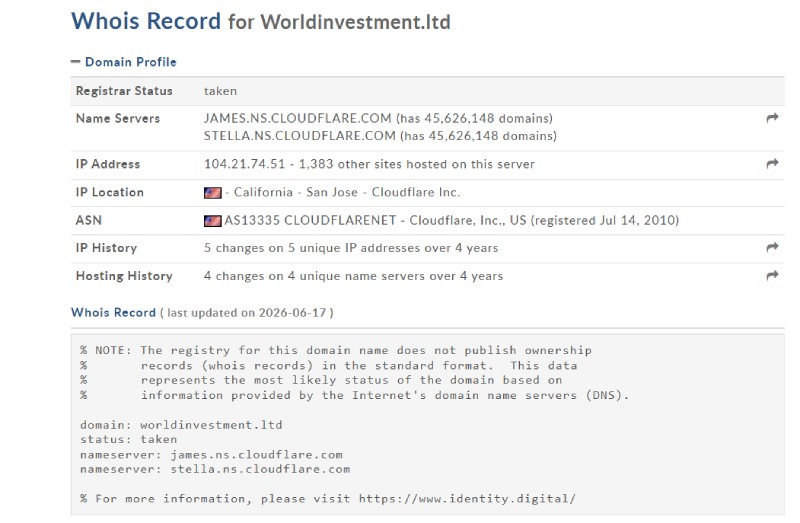This screenshot has width=800, height=523.
Task: Click the 'IP History' row label
Action: tap(106, 248)
